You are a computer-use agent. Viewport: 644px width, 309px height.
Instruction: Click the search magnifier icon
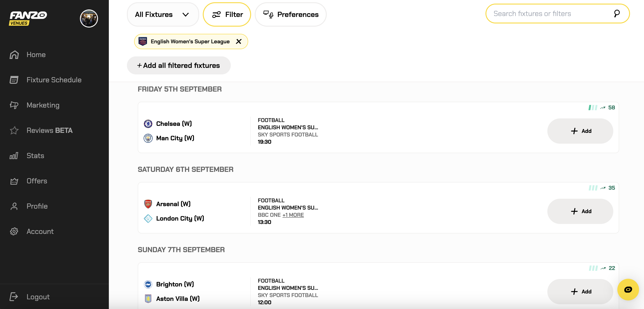click(617, 14)
